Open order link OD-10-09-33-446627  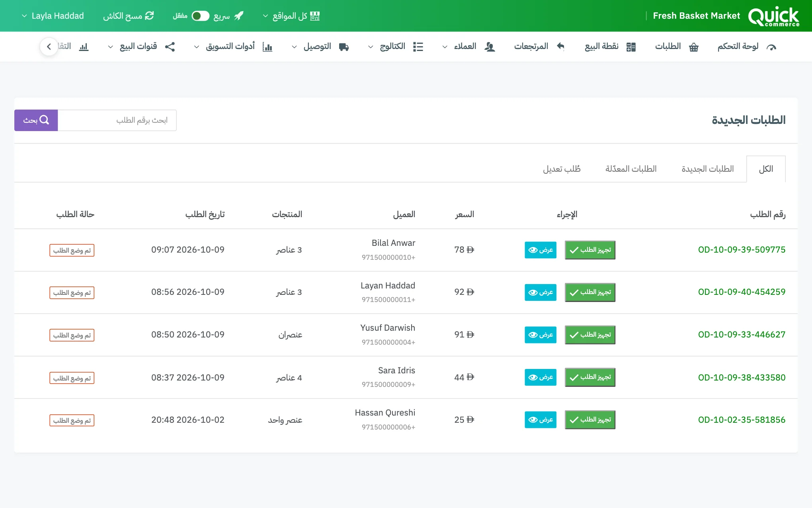tap(742, 335)
